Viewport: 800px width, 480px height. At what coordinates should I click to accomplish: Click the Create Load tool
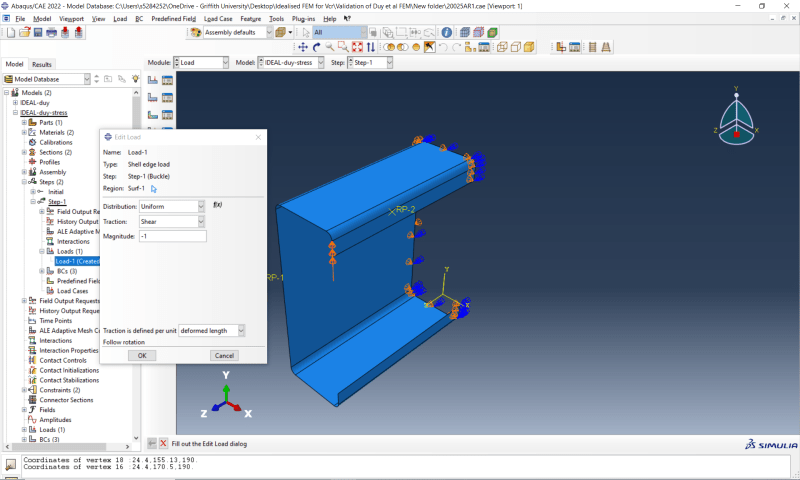153,80
